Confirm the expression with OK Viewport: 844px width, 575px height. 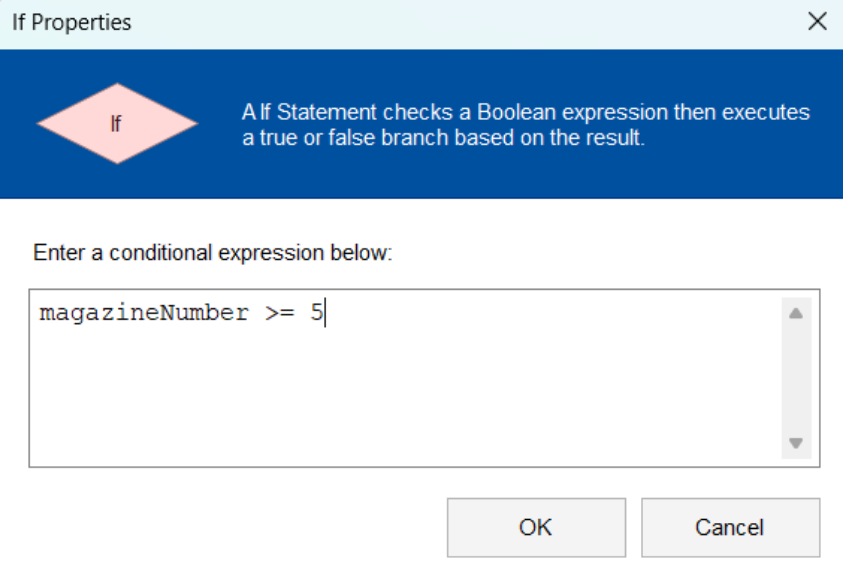[x=536, y=527]
